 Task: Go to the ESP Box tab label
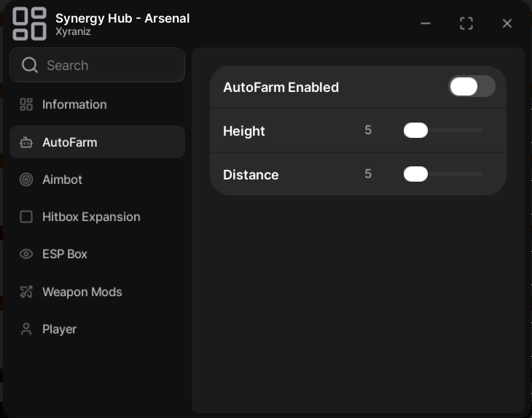pyautogui.click(x=65, y=254)
